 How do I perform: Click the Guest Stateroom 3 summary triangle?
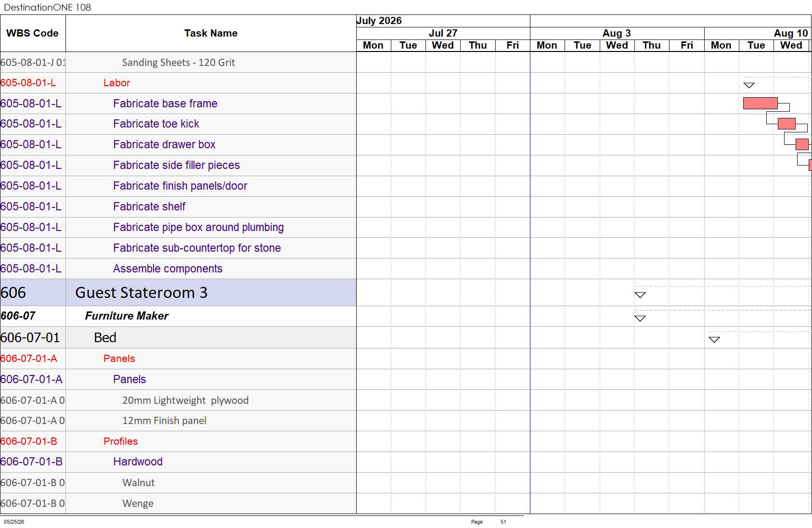(x=640, y=295)
